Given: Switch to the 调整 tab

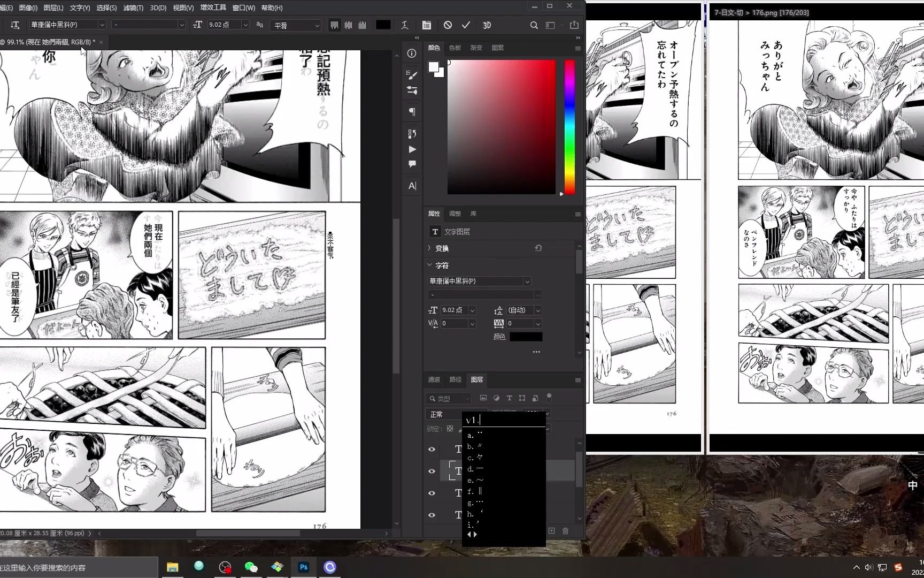Looking at the screenshot, I should tap(455, 214).
